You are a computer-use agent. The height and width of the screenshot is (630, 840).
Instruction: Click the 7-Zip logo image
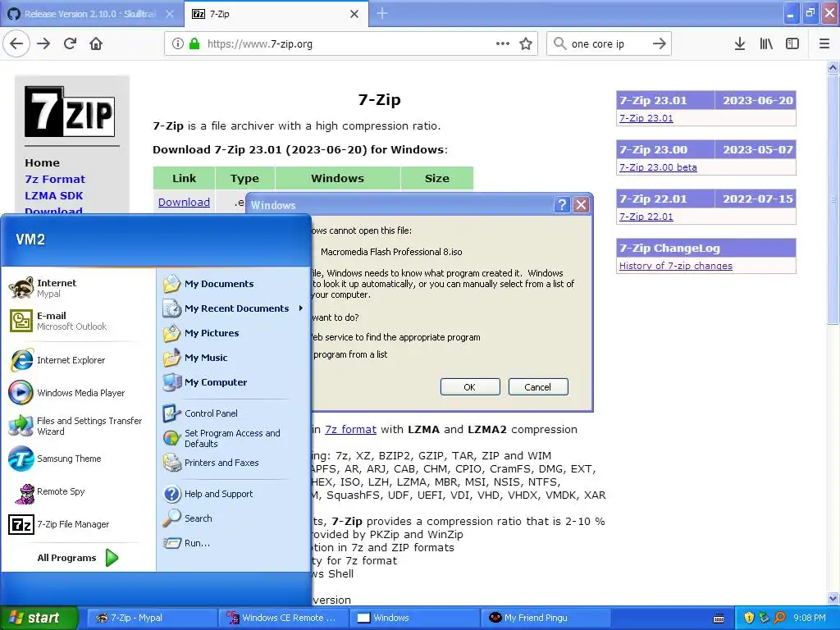70,112
